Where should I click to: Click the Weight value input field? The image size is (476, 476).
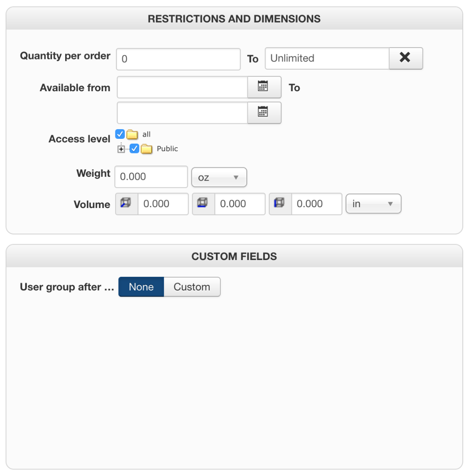(x=151, y=177)
